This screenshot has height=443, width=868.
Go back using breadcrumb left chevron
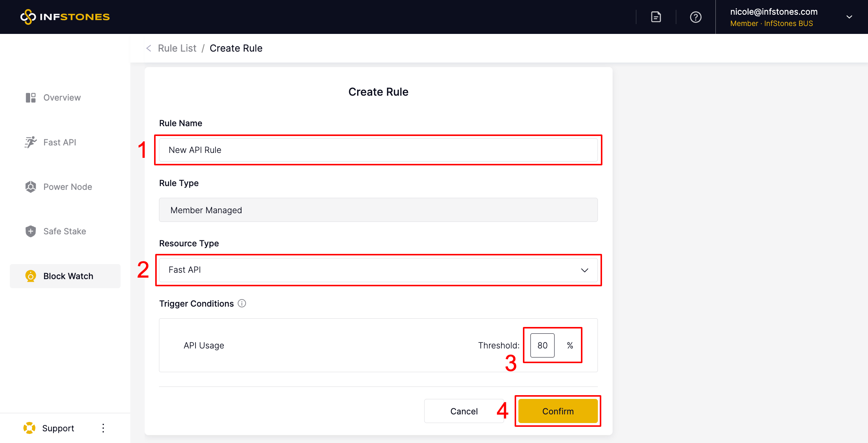149,48
